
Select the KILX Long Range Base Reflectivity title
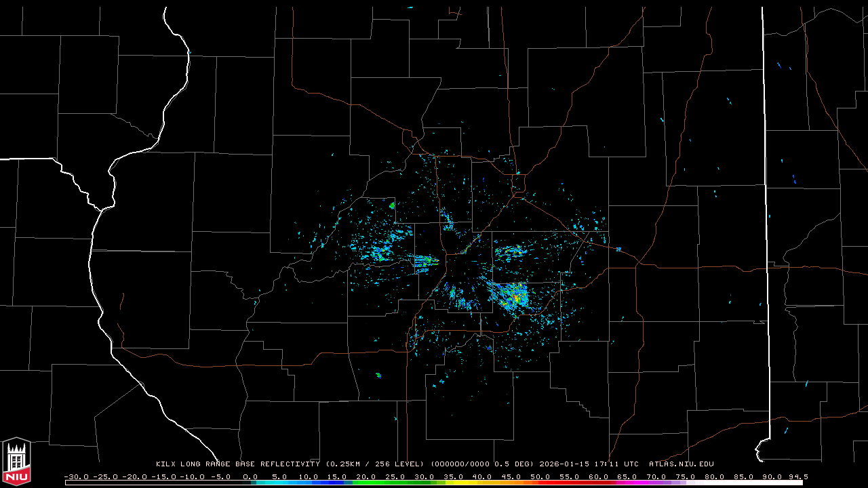pos(237,464)
